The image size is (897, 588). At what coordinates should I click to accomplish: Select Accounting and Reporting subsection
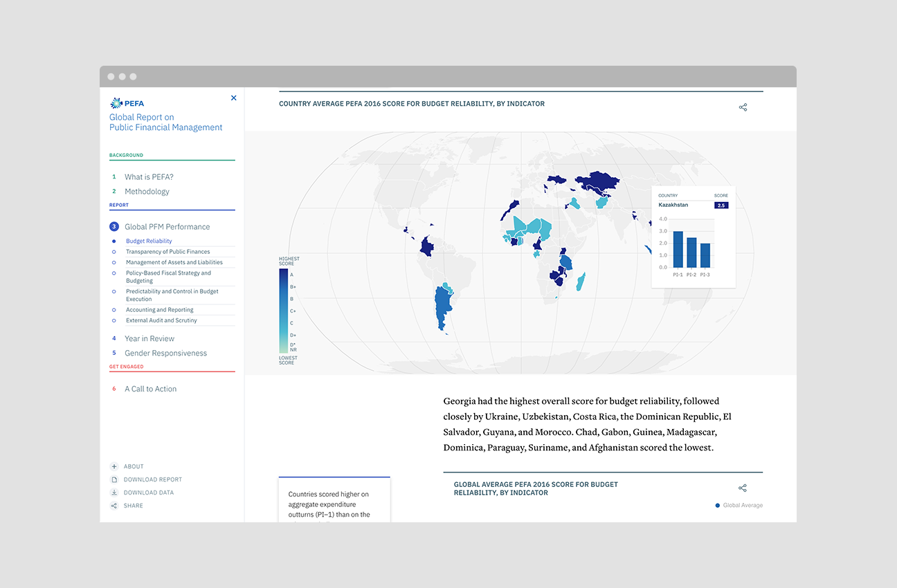[x=160, y=310]
